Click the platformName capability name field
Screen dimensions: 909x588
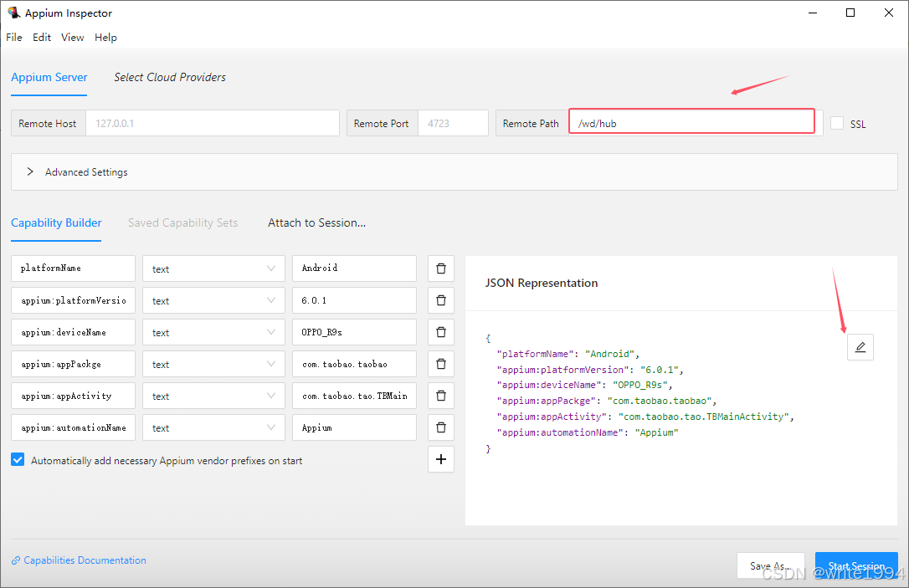tap(73, 268)
